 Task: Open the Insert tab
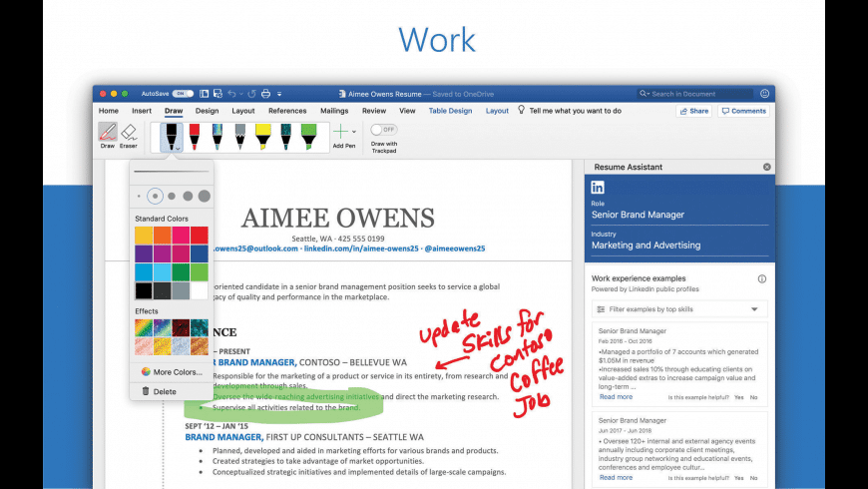click(142, 111)
